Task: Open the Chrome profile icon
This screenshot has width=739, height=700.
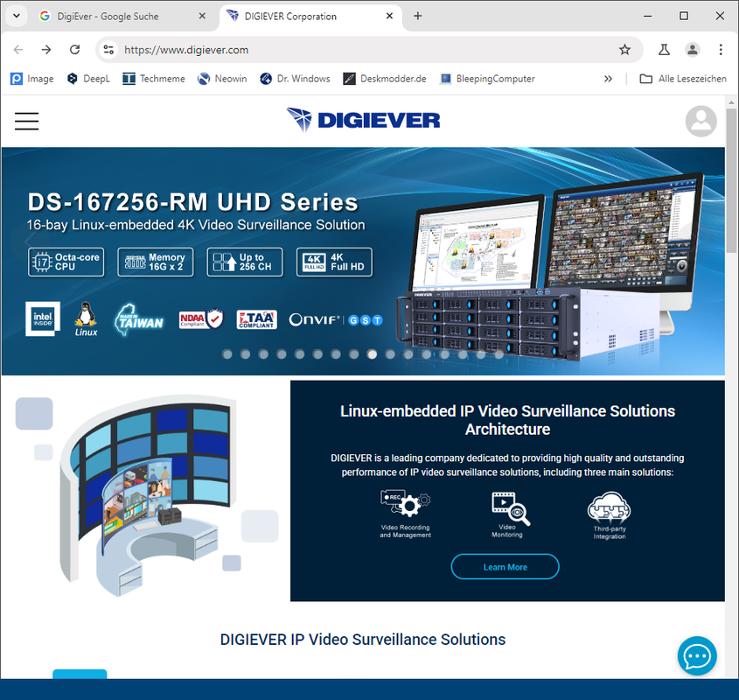Action: tap(693, 50)
